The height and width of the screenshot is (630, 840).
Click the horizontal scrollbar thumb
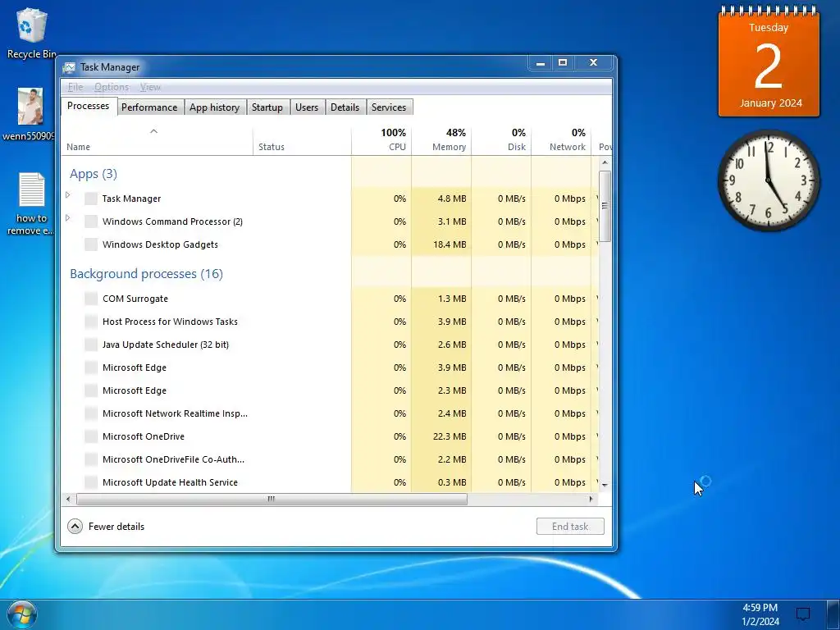[272, 500]
